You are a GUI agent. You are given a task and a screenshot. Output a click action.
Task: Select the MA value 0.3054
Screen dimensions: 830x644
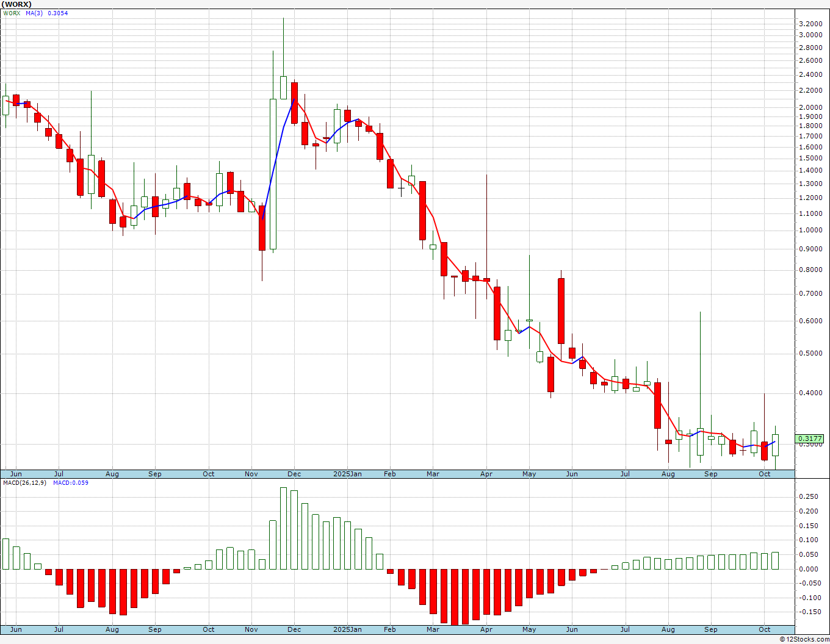pos(58,13)
